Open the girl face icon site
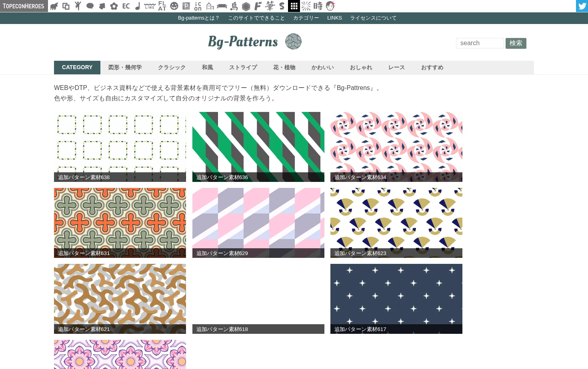 330,6
